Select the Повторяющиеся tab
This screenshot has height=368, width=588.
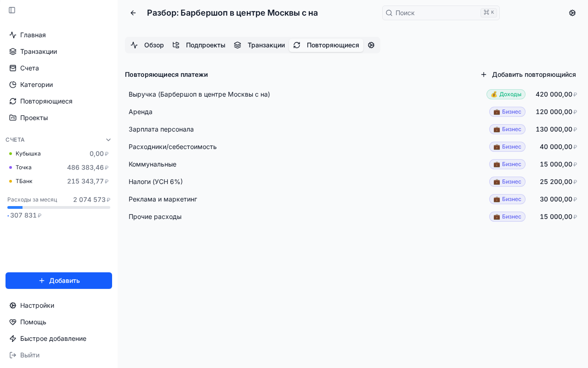pos(333,45)
